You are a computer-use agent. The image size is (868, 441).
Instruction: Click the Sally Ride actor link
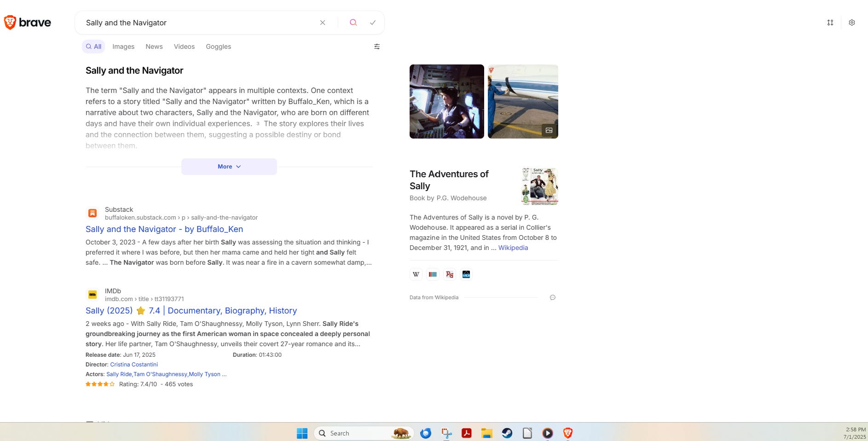[119, 374]
